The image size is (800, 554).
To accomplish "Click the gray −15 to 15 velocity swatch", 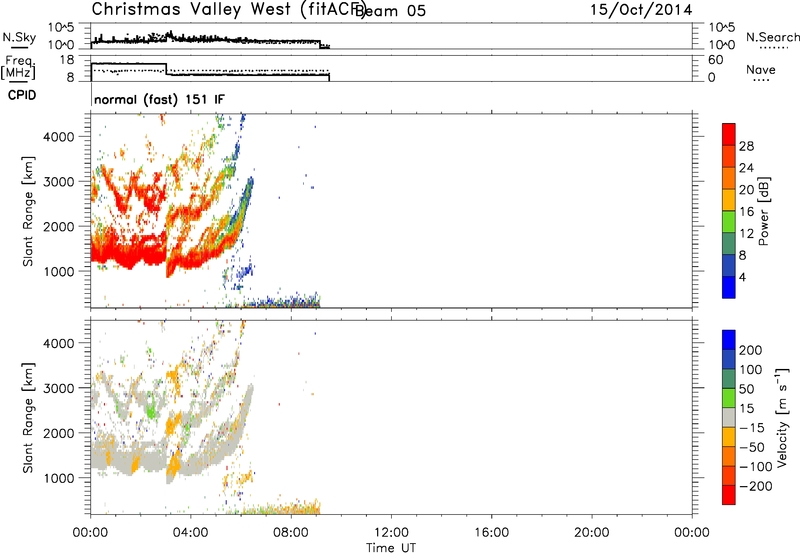I will click(729, 418).
